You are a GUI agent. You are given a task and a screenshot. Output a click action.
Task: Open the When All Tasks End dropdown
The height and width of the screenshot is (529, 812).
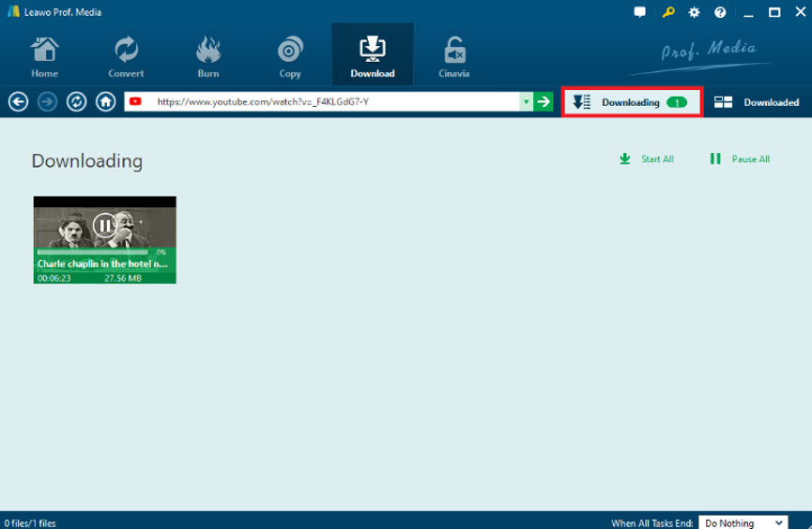(x=743, y=522)
